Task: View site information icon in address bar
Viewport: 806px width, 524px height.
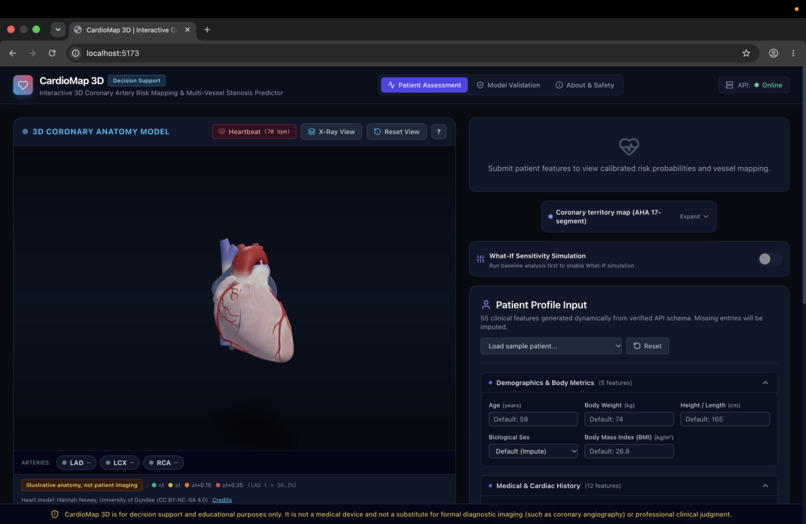Action: [76, 53]
